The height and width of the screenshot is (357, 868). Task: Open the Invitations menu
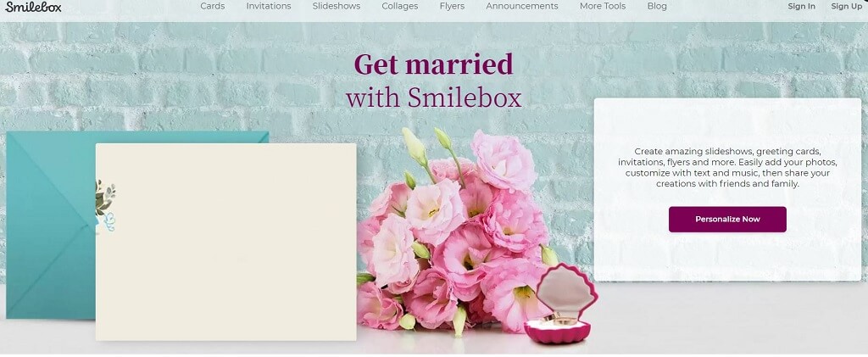click(x=269, y=6)
